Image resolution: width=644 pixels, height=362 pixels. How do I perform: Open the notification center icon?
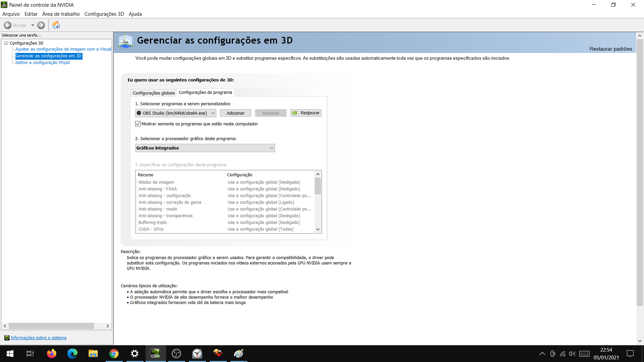pos(630,354)
